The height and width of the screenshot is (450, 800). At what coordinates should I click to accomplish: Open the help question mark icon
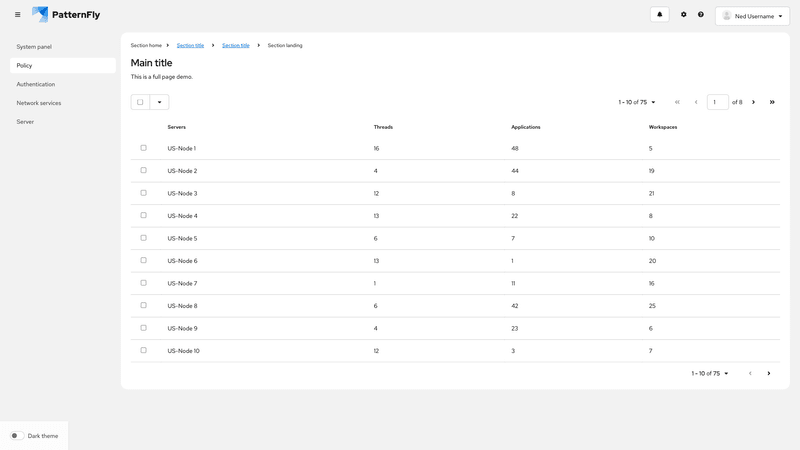coord(701,15)
